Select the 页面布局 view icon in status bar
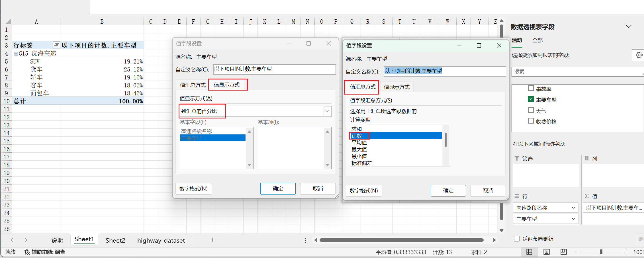The width and height of the screenshot is (644, 258). tap(546, 252)
